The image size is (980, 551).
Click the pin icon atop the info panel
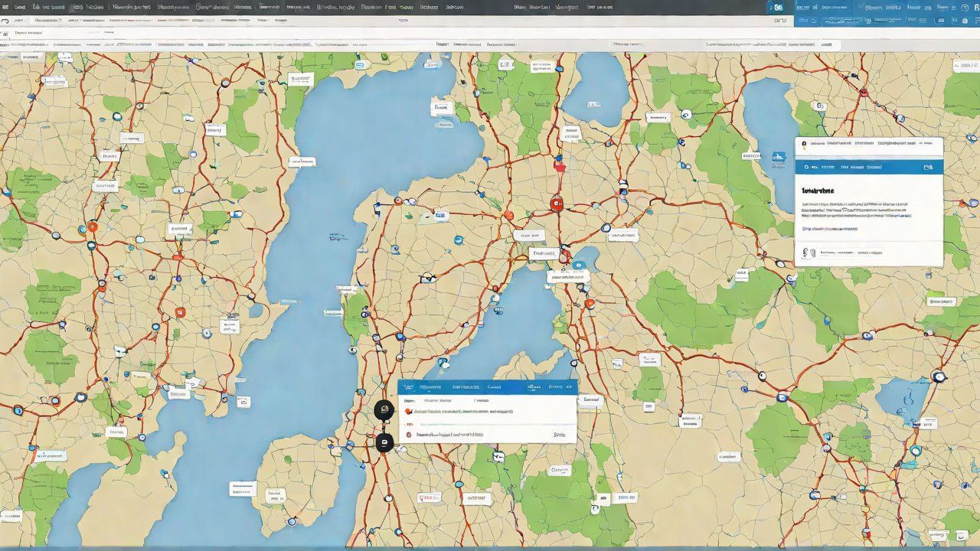click(802, 143)
